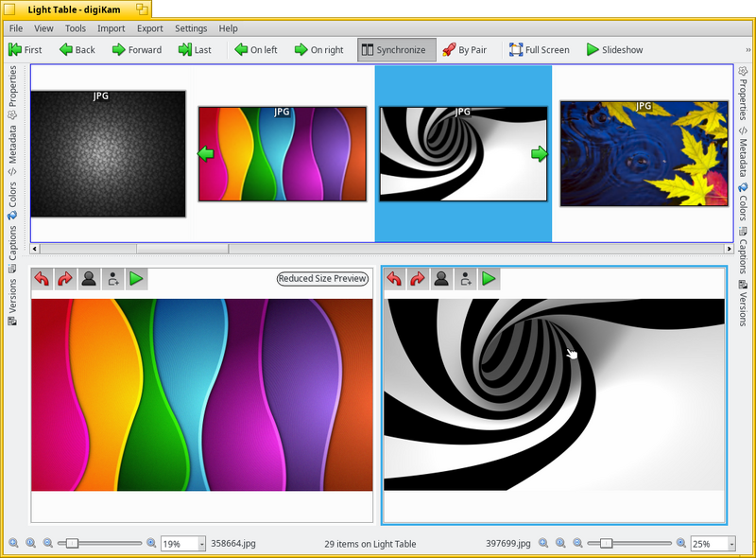
Task: Open the Tools menu
Action: coord(76,28)
